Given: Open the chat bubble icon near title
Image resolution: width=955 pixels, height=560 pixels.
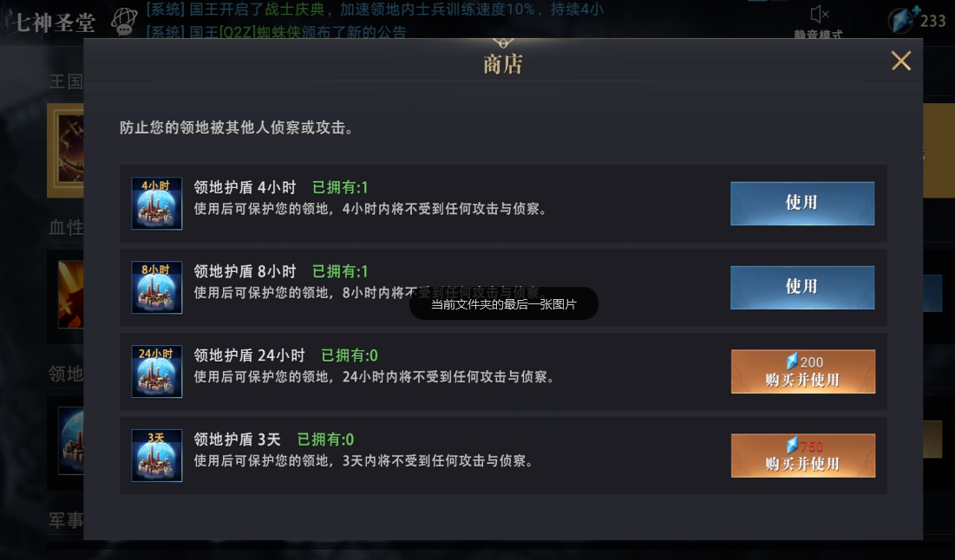Looking at the screenshot, I should point(124,22).
